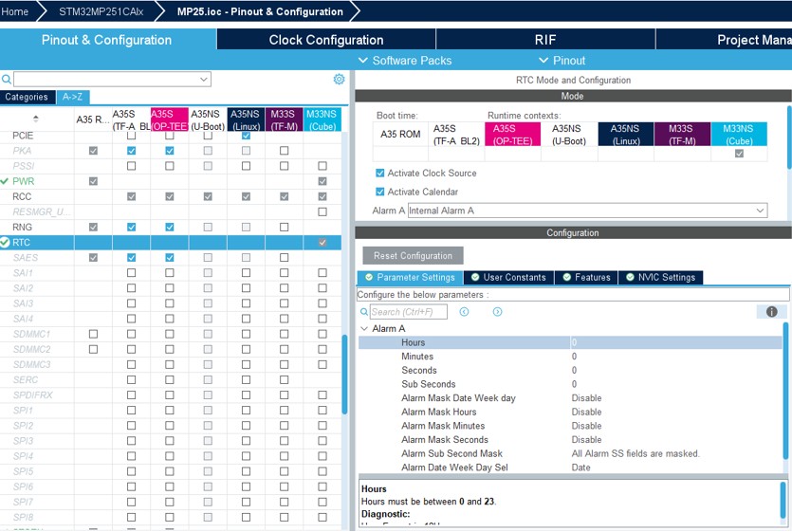The height and width of the screenshot is (532, 792).
Task: Switch to the RIF tab
Action: (x=545, y=40)
